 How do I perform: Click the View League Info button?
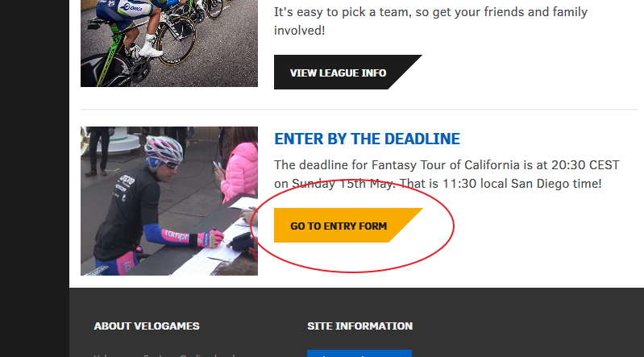(x=339, y=73)
